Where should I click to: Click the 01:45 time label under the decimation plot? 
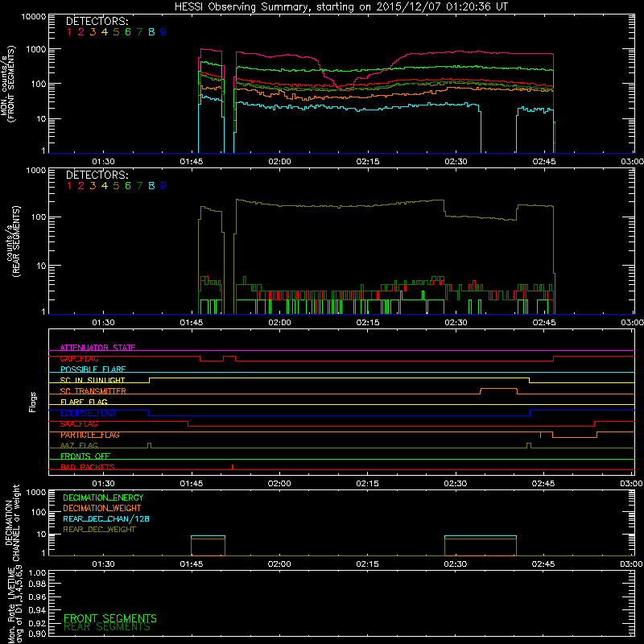point(192,564)
